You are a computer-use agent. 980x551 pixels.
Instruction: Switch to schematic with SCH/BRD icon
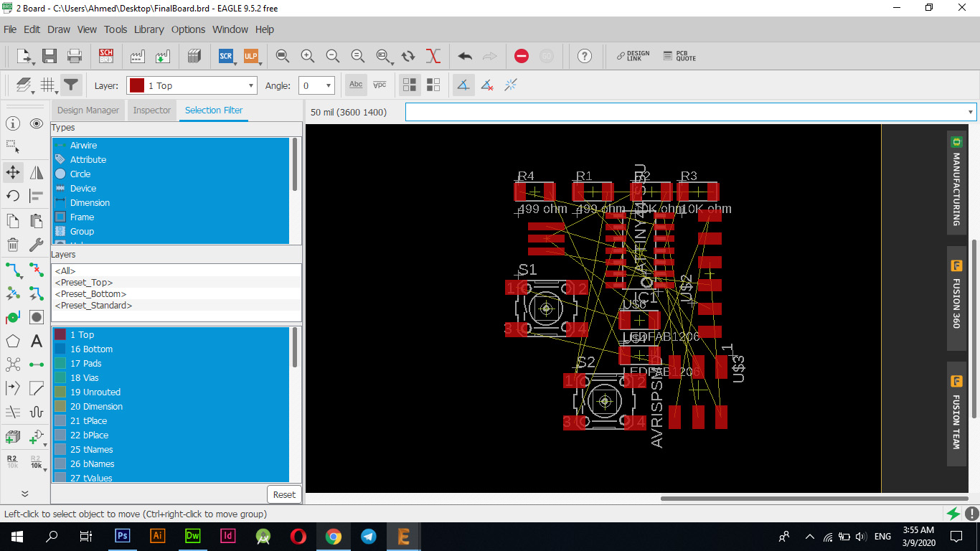pos(106,56)
